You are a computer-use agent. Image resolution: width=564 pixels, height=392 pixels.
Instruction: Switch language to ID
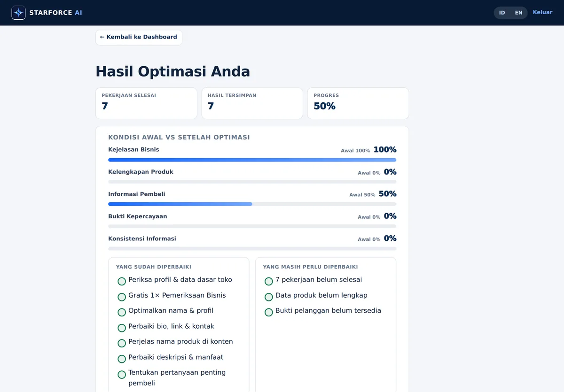click(x=502, y=13)
